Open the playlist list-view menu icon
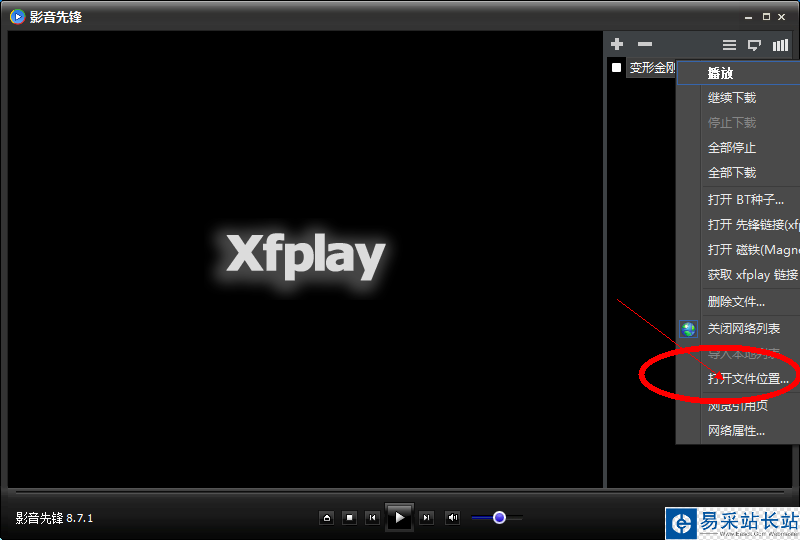This screenshot has width=800, height=540. click(x=729, y=45)
